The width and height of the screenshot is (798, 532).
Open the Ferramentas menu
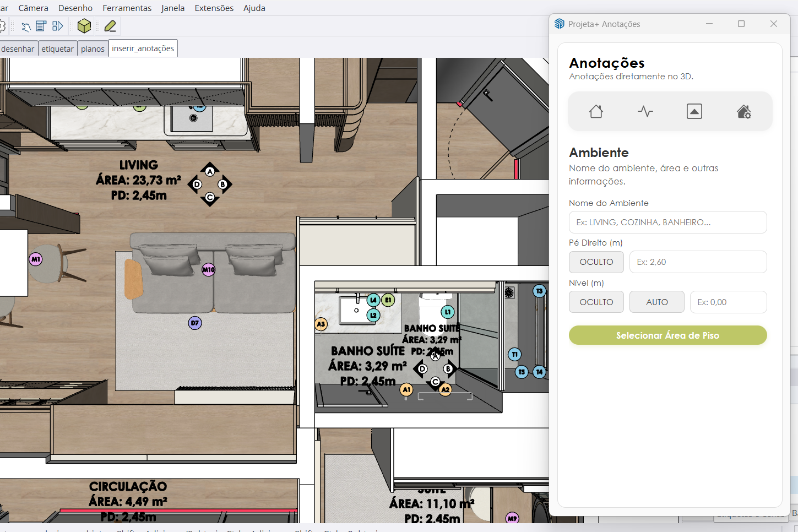coord(127,8)
